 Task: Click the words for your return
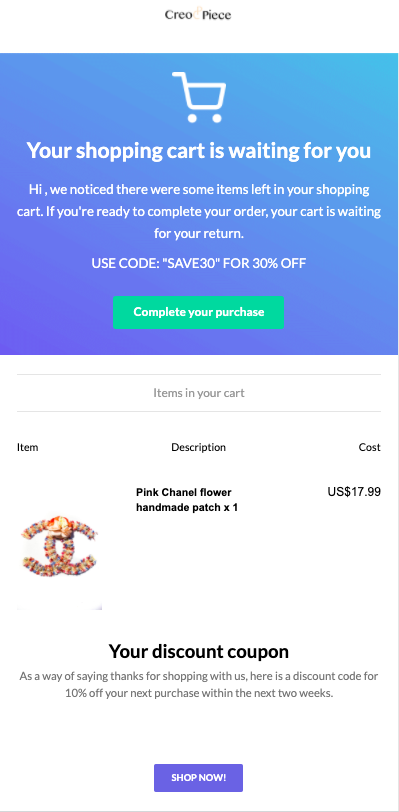click(x=198, y=234)
